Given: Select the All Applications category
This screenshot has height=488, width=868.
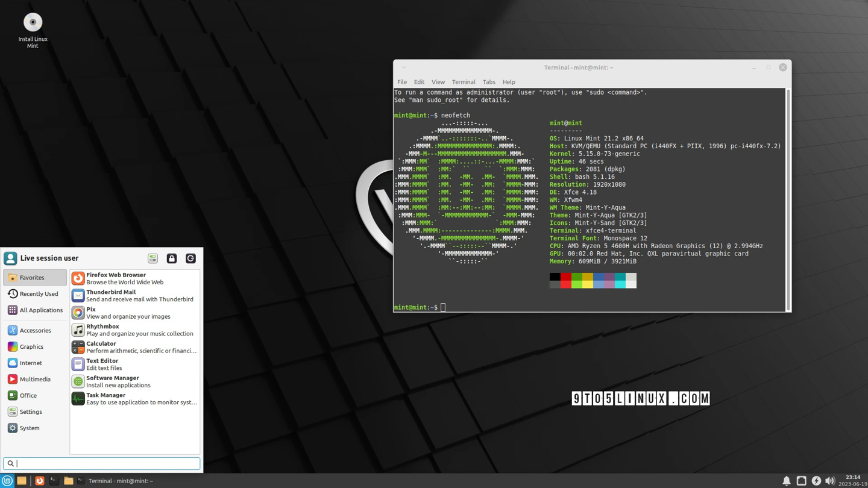Looking at the screenshot, I should pyautogui.click(x=35, y=310).
